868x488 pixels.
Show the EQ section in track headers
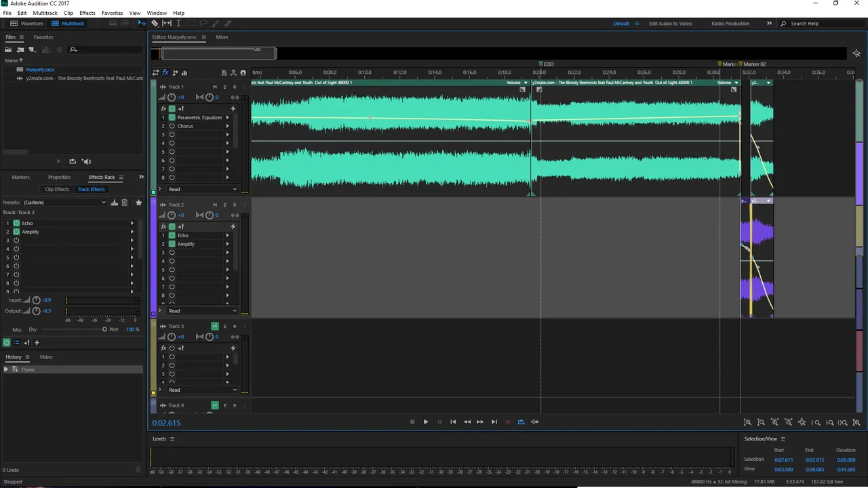(184, 73)
